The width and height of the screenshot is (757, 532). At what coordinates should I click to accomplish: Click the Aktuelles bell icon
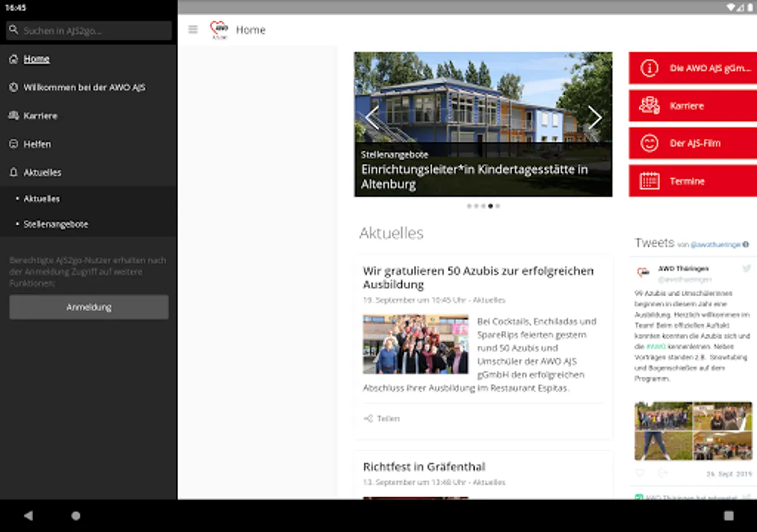pyautogui.click(x=14, y=173)
